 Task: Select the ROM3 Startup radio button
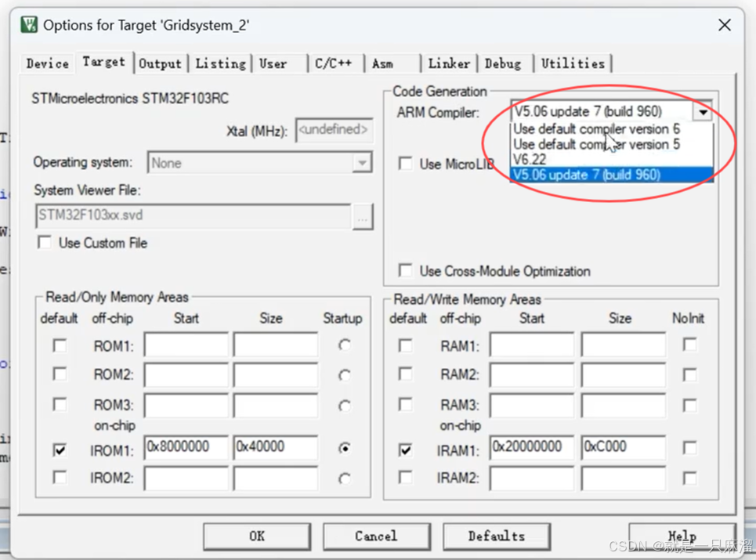click(x=344, y=406)
